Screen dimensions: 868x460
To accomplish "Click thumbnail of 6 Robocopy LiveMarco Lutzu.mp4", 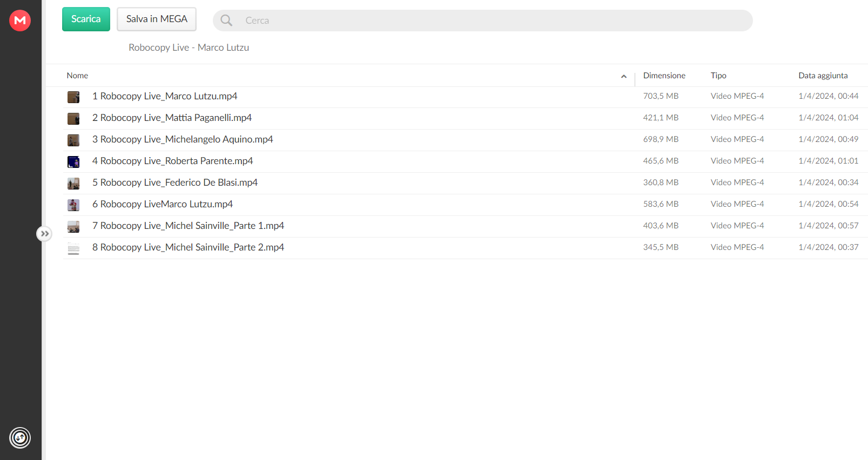I will [73, 205].
